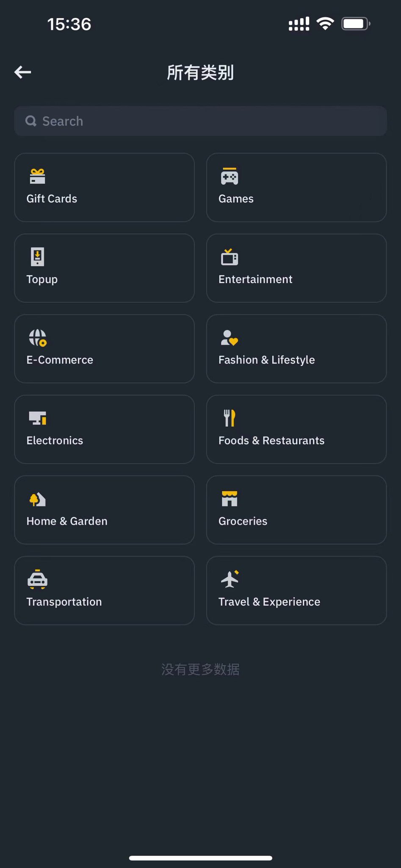Tap the home indicator bar
The width and height of the screenshot is (401, 868).
[x=200, y=858]
